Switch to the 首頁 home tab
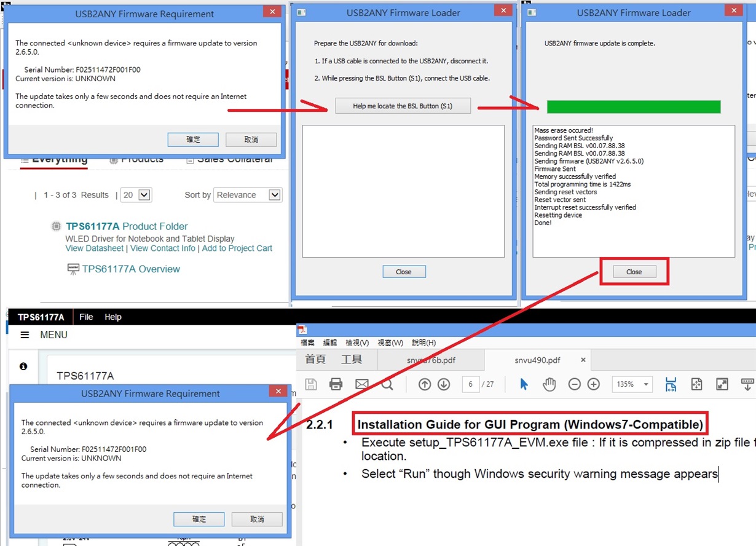The width and height of the screenshot is (756, 546). pyautogui.click(x=315, y=360)
